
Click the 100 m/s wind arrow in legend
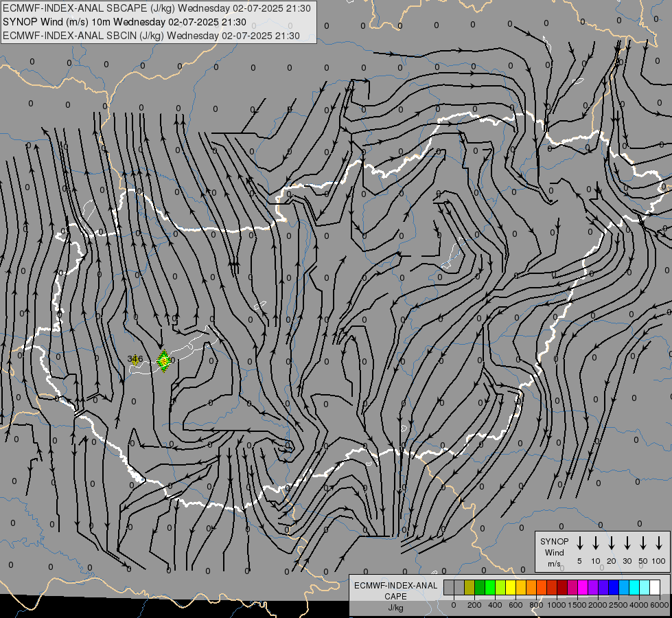659,543
